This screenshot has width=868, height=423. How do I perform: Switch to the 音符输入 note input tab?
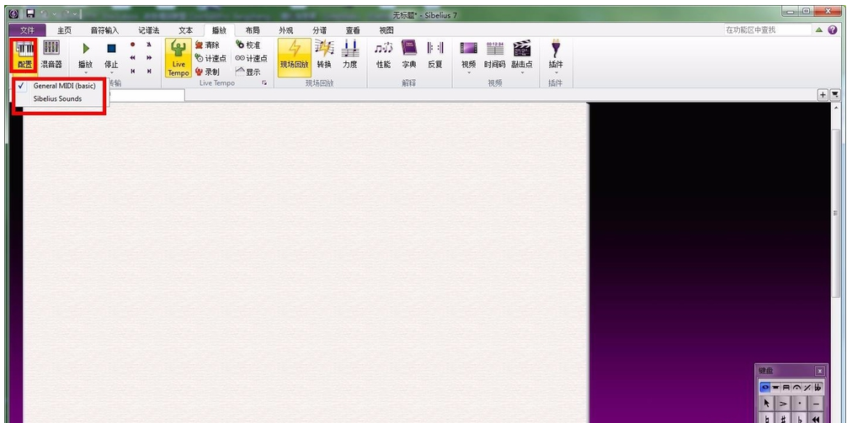tap(104, 30)
